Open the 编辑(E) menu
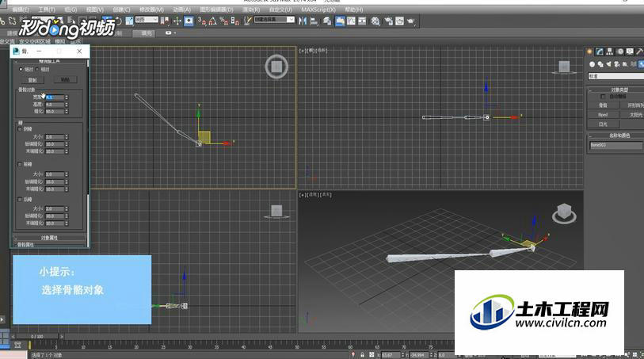The image size is (644, 359). 20,10
